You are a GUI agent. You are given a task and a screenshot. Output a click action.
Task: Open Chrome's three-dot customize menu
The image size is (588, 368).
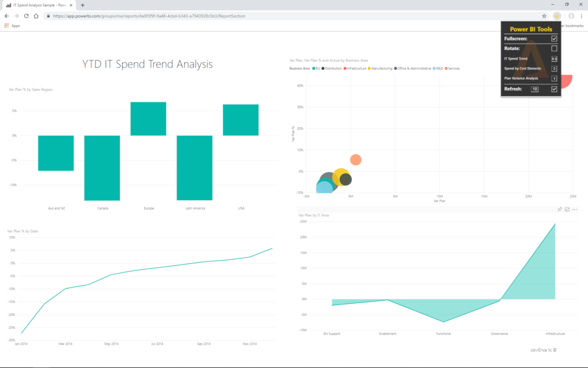(x=582, y=16)
